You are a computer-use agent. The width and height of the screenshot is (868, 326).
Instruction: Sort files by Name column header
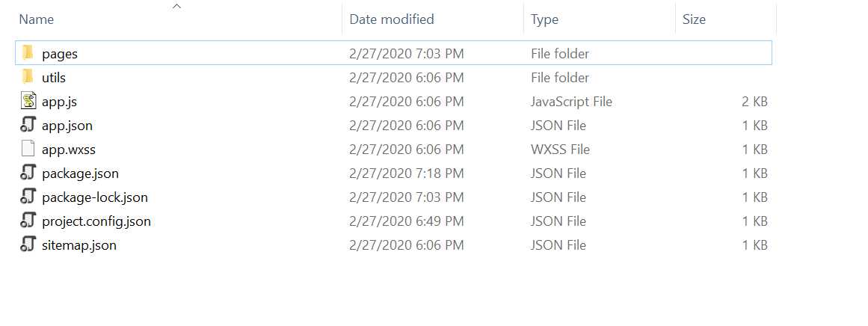click(x=37, y=19)
